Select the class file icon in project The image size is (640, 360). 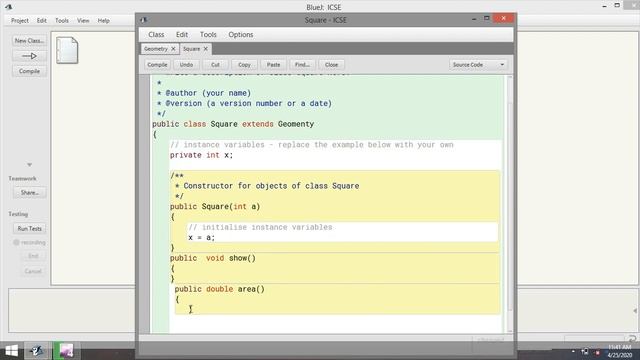coord(67,50)
